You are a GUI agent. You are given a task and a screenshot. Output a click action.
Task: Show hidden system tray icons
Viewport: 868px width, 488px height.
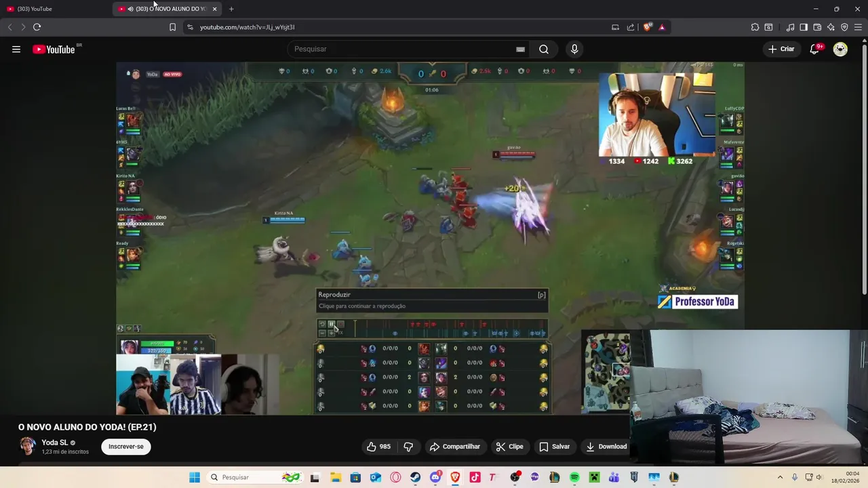coord(780,477)
